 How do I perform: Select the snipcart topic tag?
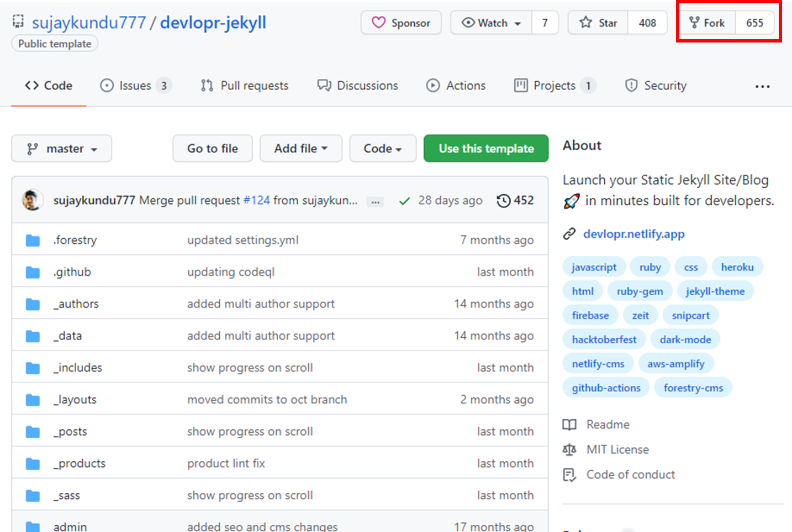(x=690, y=316)
